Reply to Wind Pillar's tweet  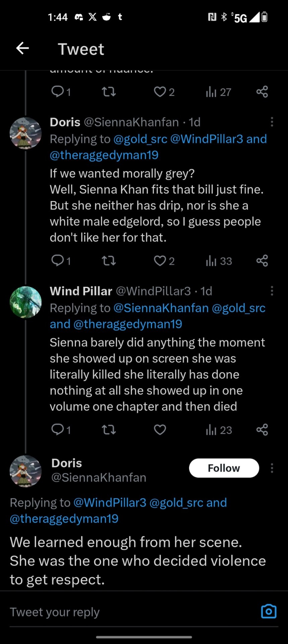click(x=58, y=430)
